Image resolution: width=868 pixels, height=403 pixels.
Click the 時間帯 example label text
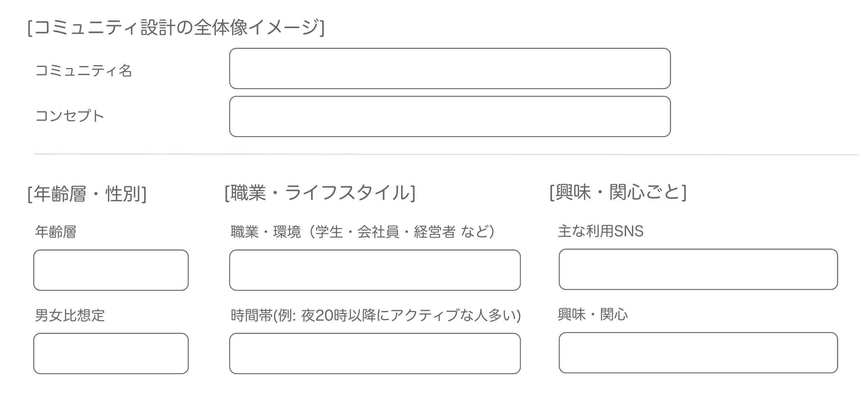coord(376,315)
